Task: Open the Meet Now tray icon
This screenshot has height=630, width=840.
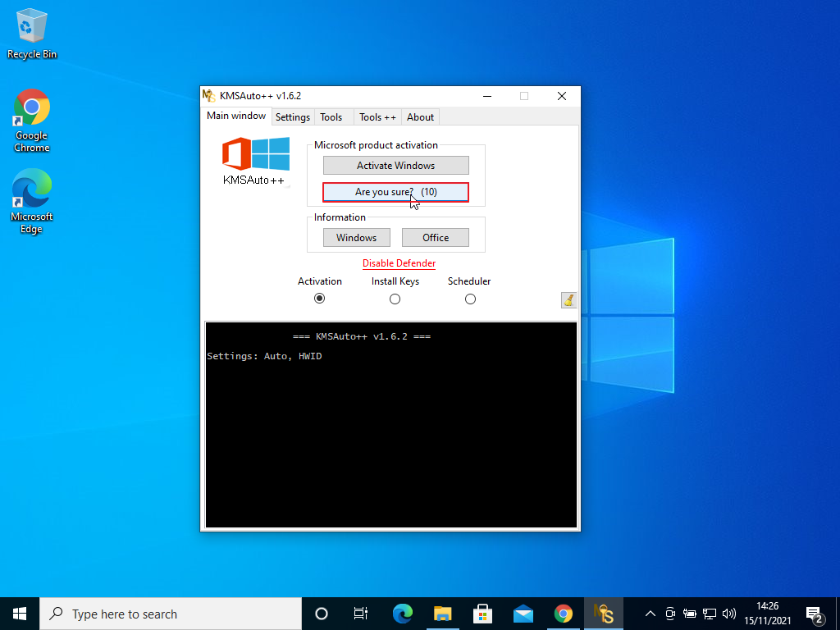Action: click(x=670, y=614)
